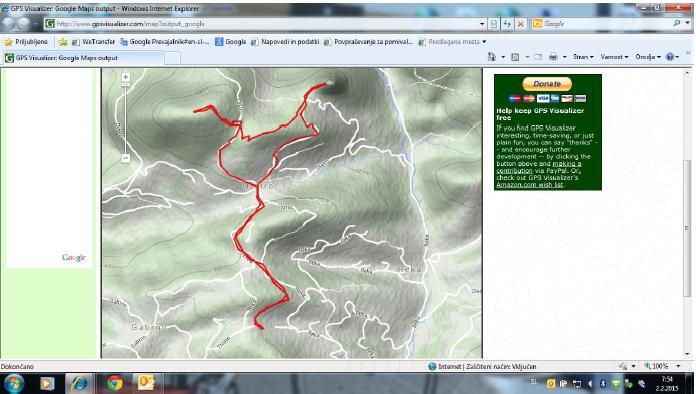Open the Orodja dropdown menu
This screenshot has height=394, width=696.
pyautogui.click(x=648, y=57)
